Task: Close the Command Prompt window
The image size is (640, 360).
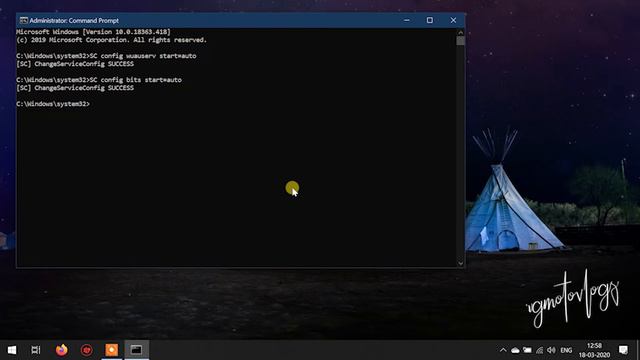Action: [453, 20]
